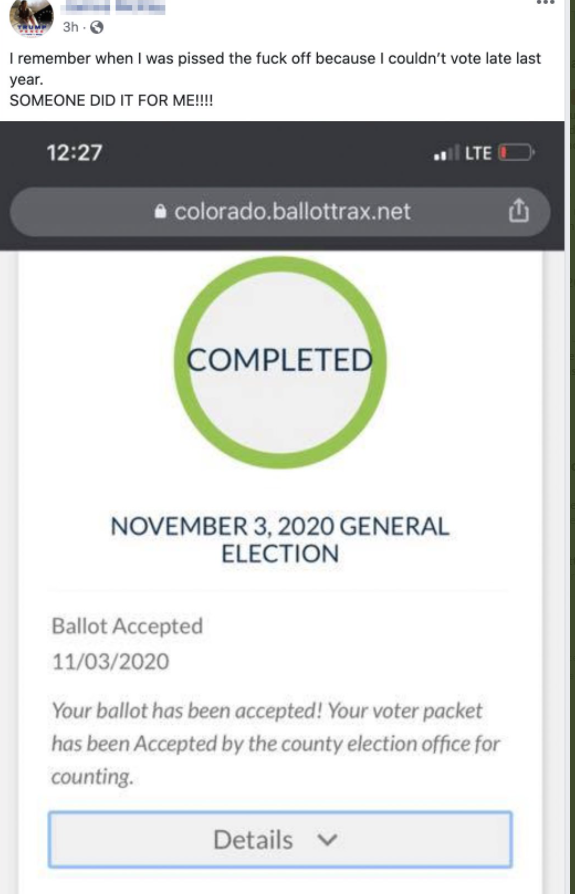This screenshot has height=894, width=575.
Task: Click the italic ballot accepted message text
Action: [x=276, y=743]
